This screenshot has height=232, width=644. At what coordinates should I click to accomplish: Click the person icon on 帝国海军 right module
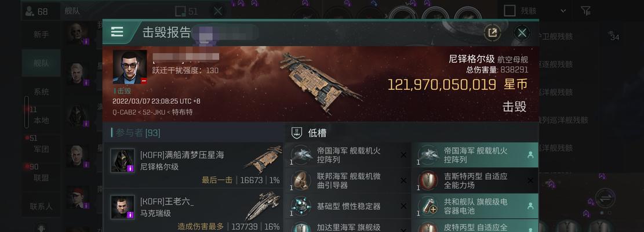pos(530,155)
